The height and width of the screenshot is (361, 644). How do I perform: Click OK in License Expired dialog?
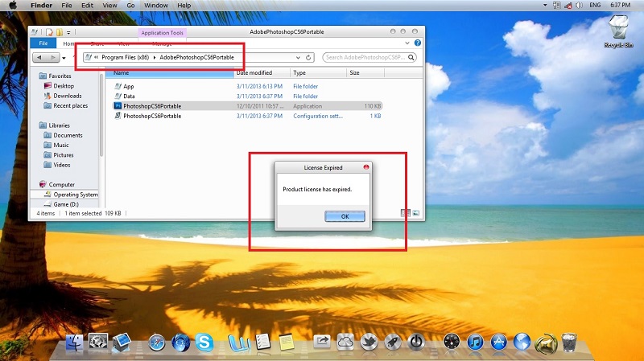[x=345, y=216]
